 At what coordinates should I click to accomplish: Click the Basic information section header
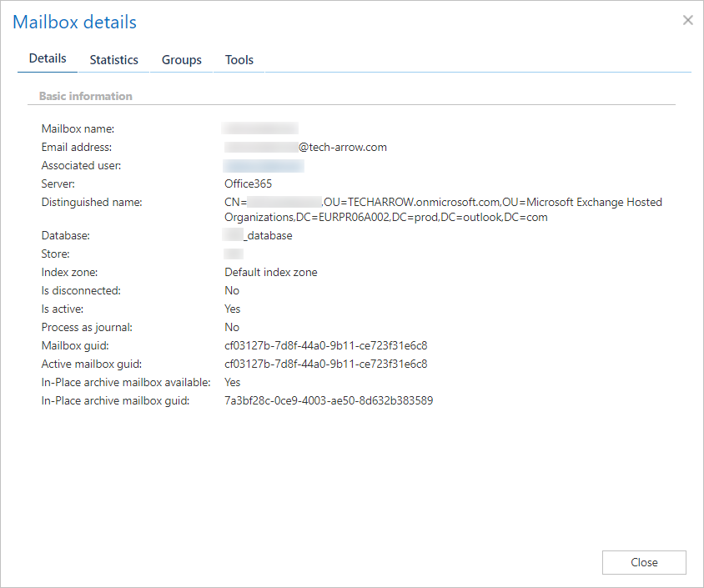(x=86, y=96)
